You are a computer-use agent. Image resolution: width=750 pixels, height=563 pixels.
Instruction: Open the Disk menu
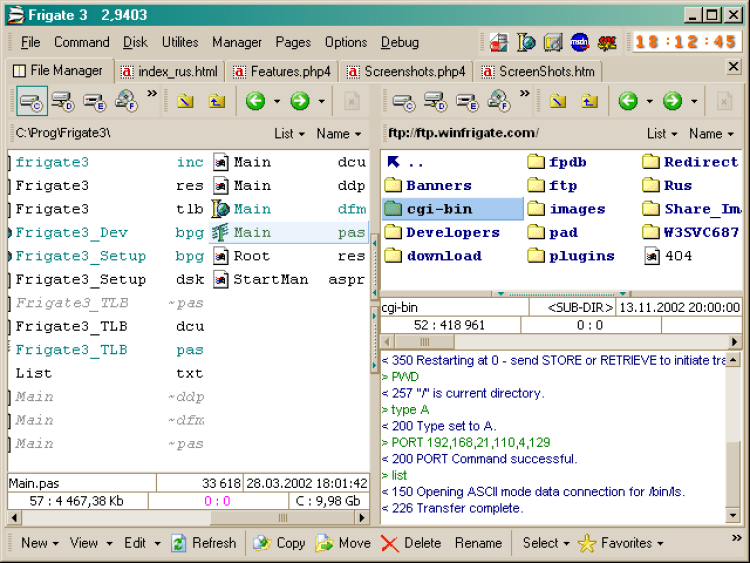coord(135,43)
